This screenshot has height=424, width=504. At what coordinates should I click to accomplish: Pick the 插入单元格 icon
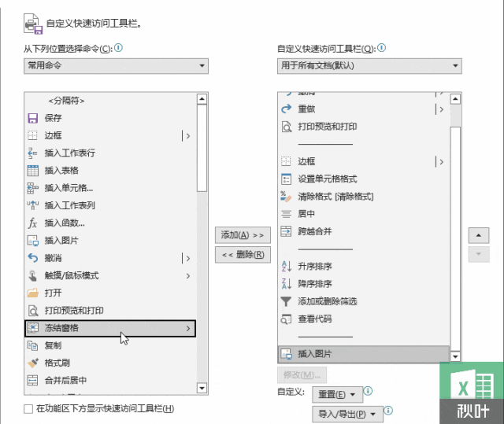tap(33, 188)
